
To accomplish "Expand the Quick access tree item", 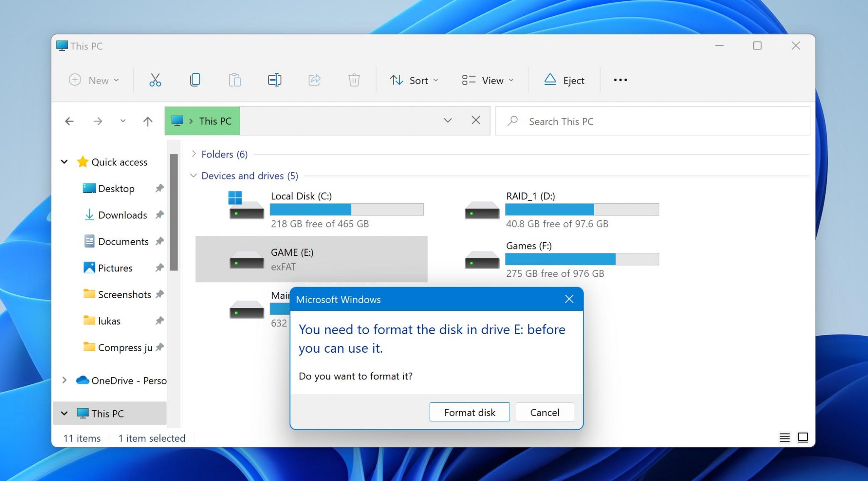I will pyautogui.click(x=64, y=161).
